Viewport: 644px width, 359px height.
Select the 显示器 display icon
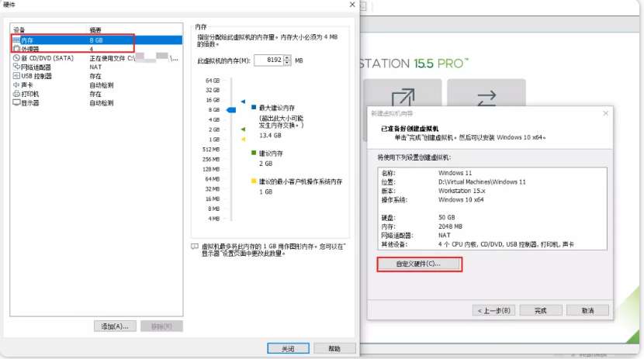tap(16, 102)
